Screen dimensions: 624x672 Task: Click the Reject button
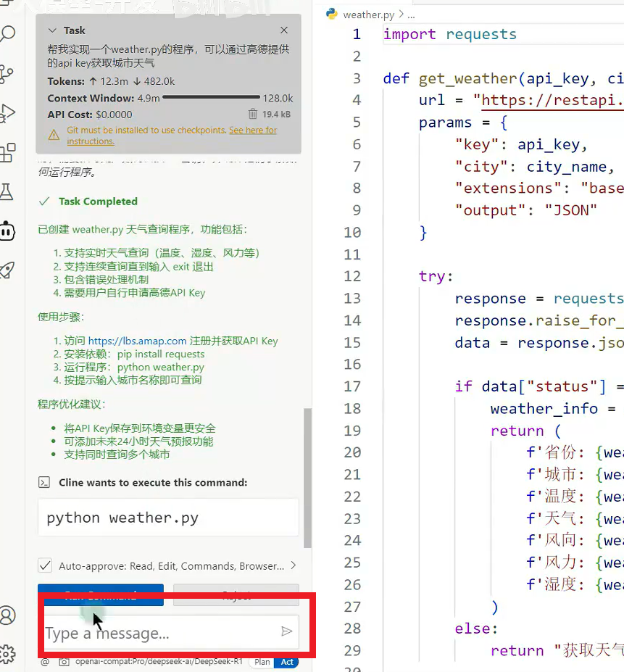[236, 595]
